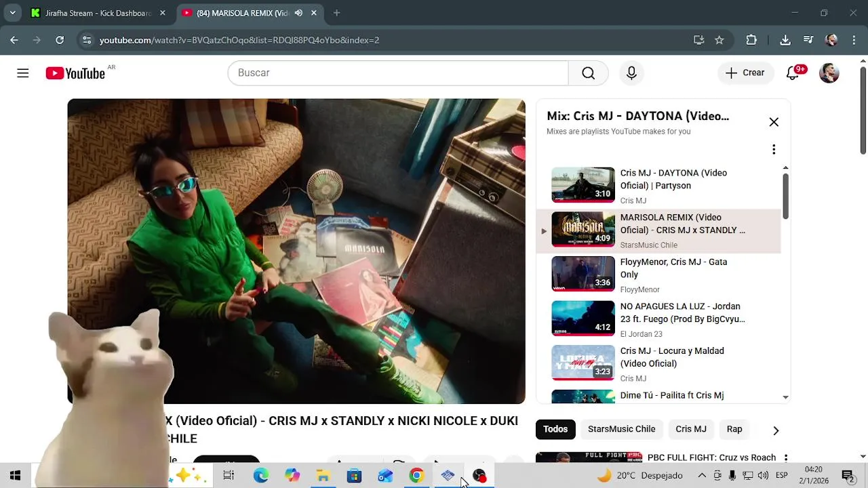Switch to Google Chrome on the taskbar
This screenshot has width=868, height=488.
click(416, 476)
